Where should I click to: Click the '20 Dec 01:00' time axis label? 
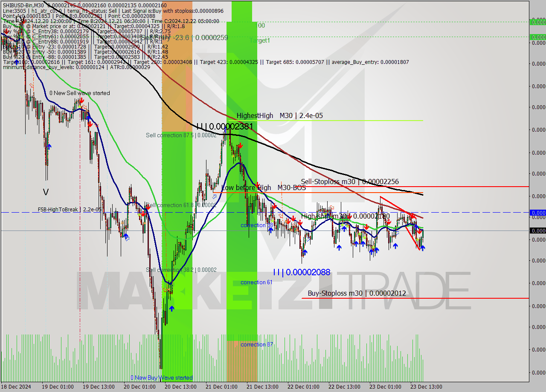tap(139, 387)
